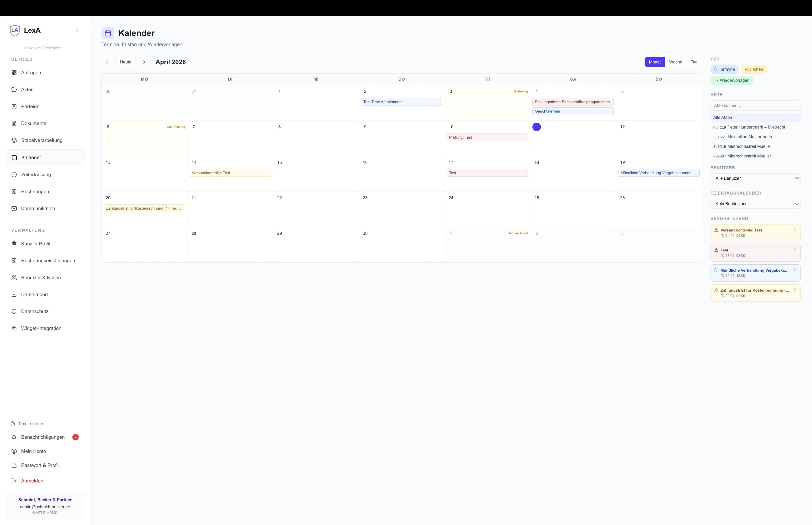Image resolution: width=812 pixels, height=525 pixels.
Task: Start timer via the stopwatch icon
Action: tap(13, 424)
